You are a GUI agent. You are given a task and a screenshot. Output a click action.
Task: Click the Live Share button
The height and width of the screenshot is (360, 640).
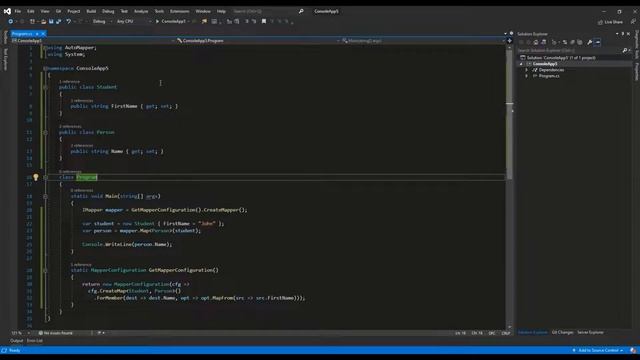click(x=610, y=22)
